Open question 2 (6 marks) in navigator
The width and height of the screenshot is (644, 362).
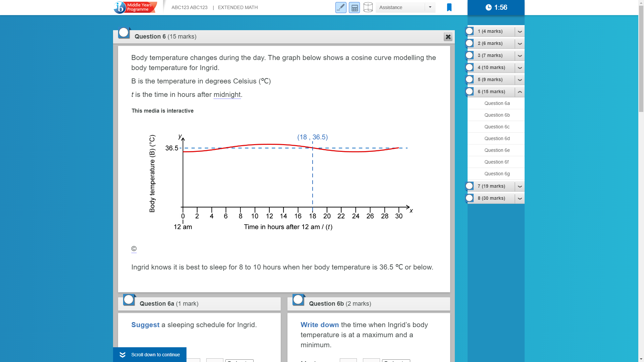click(x=490, y=43)
